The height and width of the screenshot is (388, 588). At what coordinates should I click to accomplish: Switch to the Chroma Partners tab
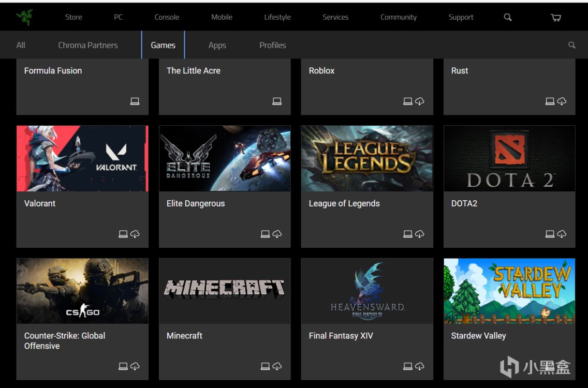[88, 45]
